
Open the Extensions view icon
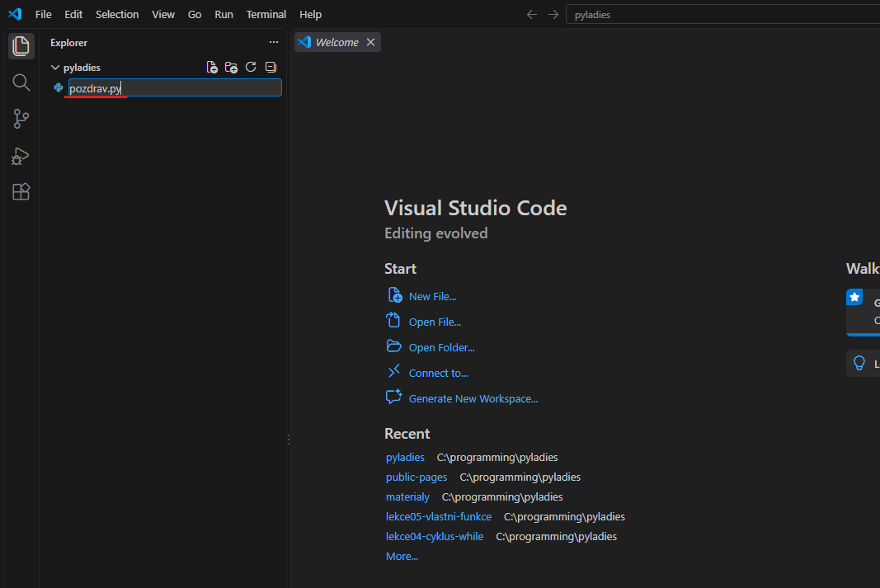tap(21, 192)
